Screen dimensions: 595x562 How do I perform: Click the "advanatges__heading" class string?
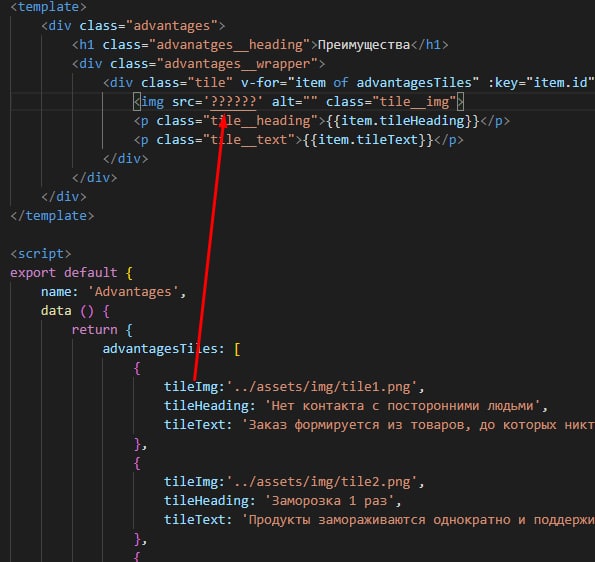[x=230, y=45]
